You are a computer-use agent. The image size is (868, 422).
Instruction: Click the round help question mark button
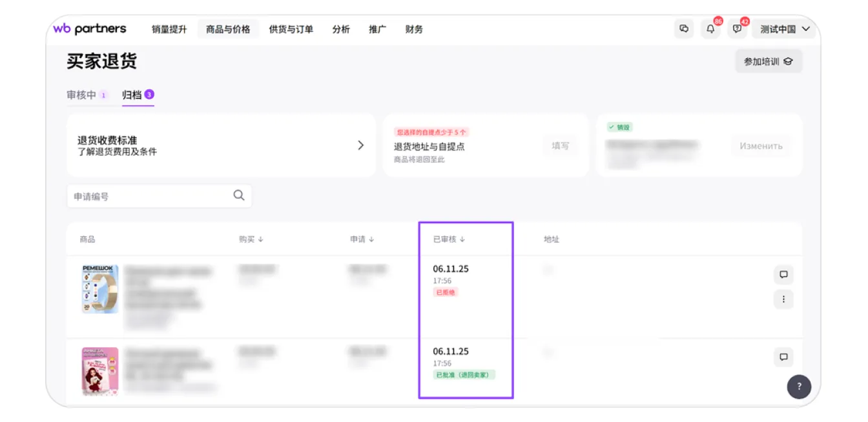[x=799, y=387]
